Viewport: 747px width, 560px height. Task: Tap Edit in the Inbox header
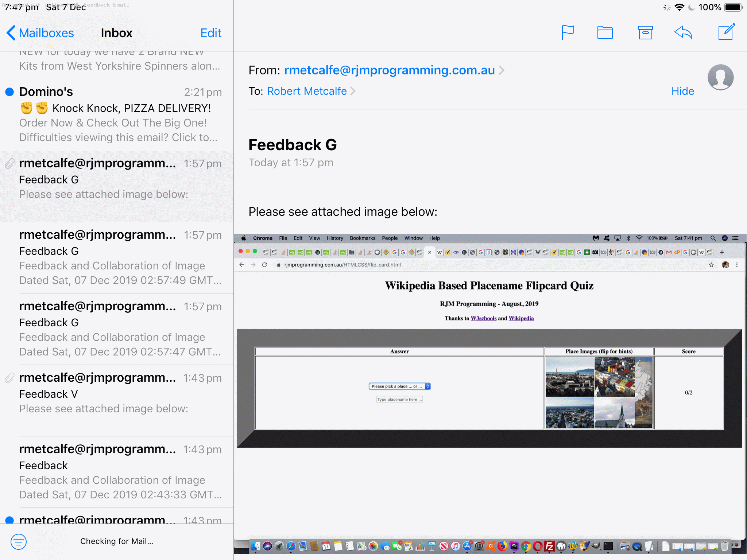pos(211,33)
